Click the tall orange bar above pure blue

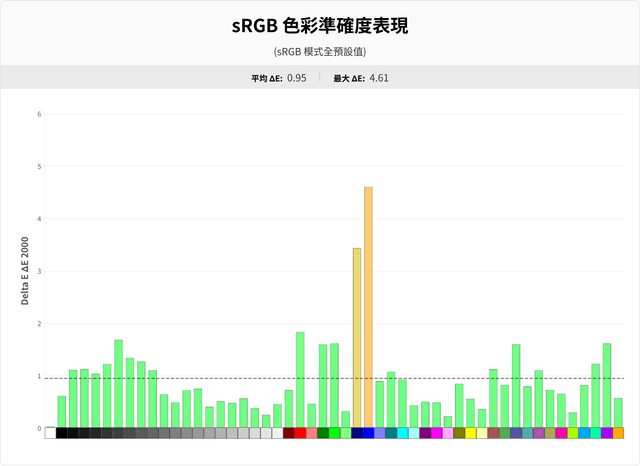pyautogui.click(x=368, y=307)
